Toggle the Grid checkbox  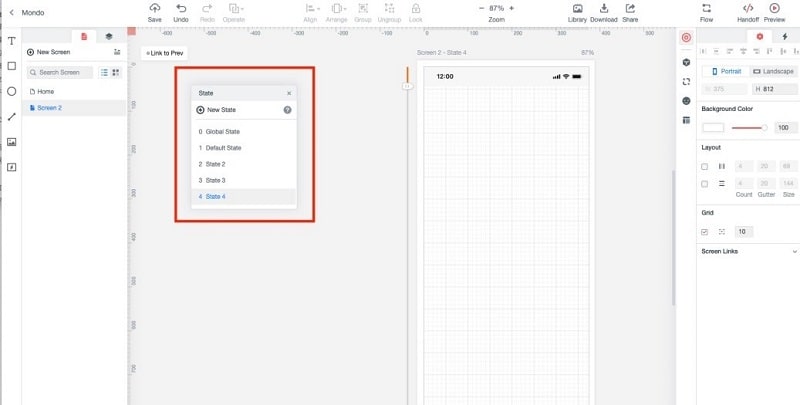point(705,232)
